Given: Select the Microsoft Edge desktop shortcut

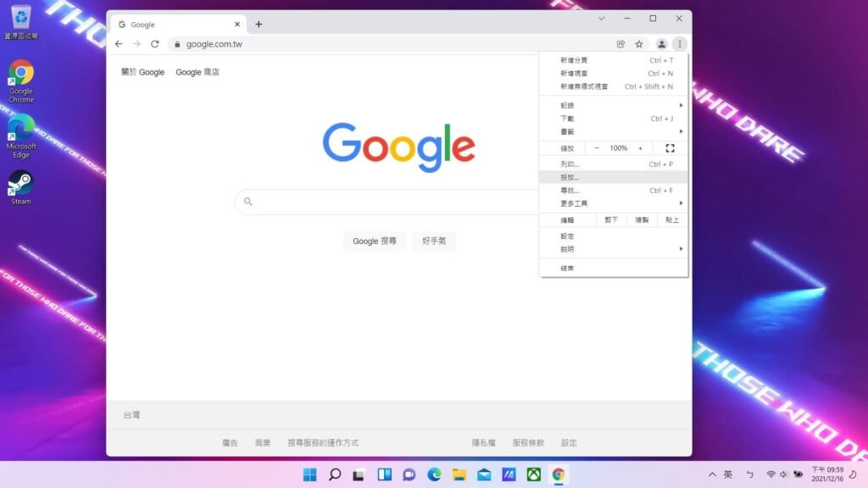Looking at the screenshot, I should click(21, 136).
